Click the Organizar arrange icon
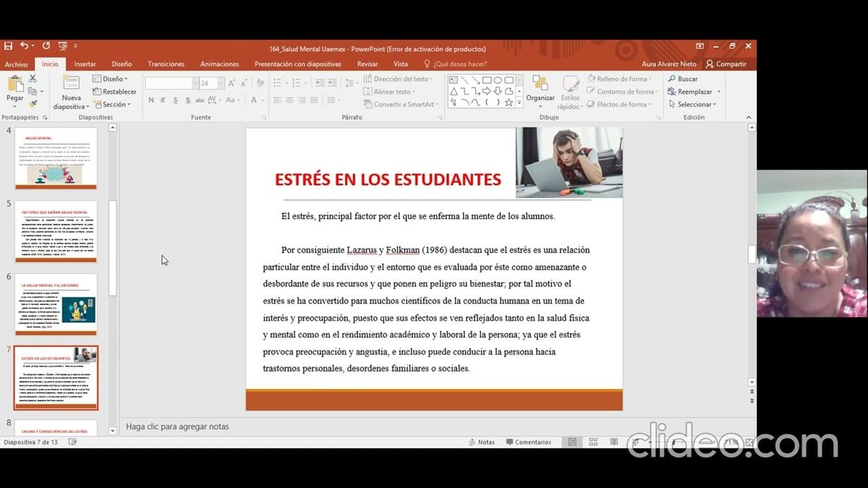This screenshot has width=868, height=488. (540, 83)
